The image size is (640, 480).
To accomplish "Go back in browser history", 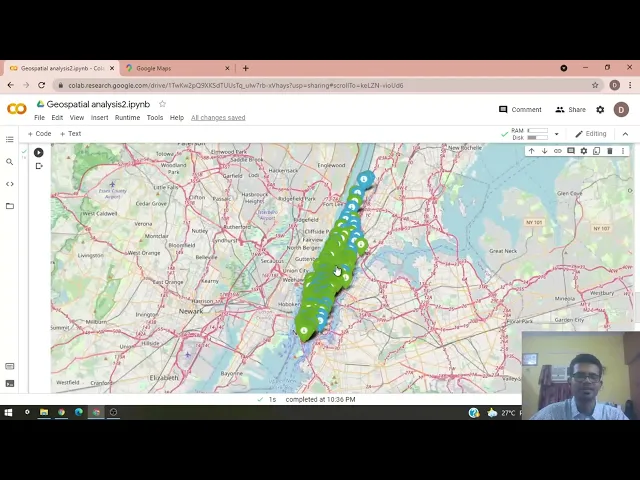I will [11, 85].
